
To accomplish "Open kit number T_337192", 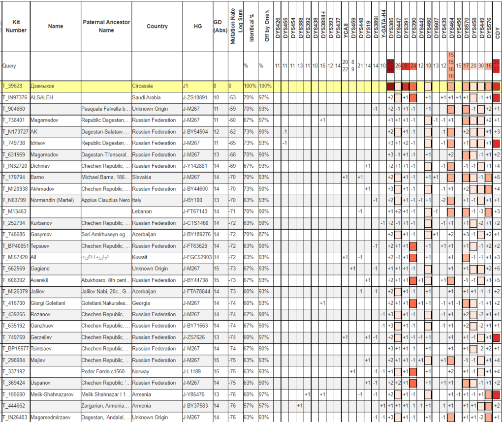I will pos(15,371).
